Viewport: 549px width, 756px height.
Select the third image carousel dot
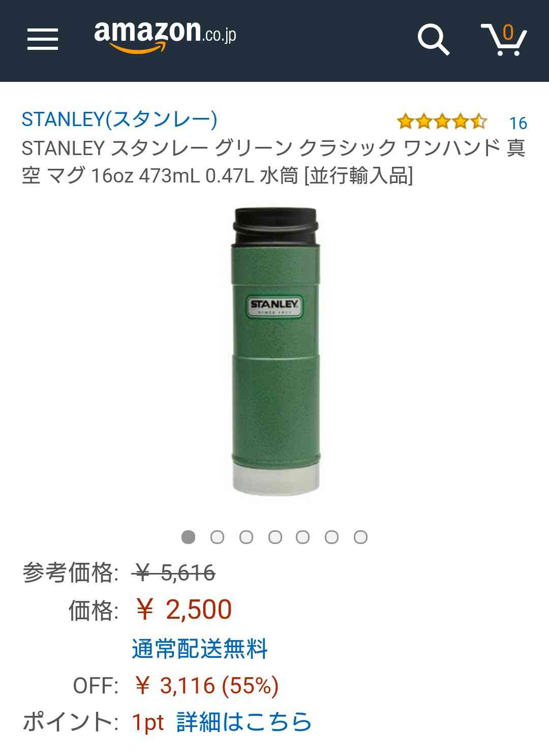tap(246, 537)
